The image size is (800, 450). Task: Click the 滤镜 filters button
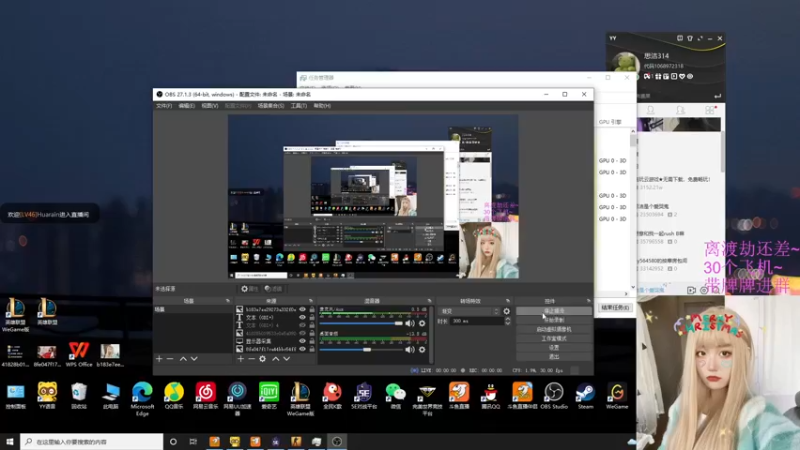pos(273,289)
